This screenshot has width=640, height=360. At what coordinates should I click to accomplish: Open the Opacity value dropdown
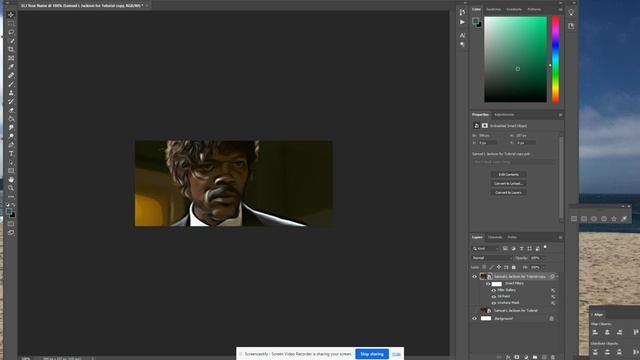click(543, 258)
